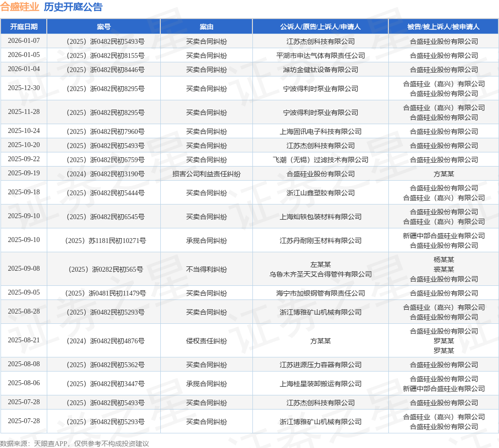
Task: Click plaintiff 左某某
Action: pyautogui.click(x=321, y=264)
